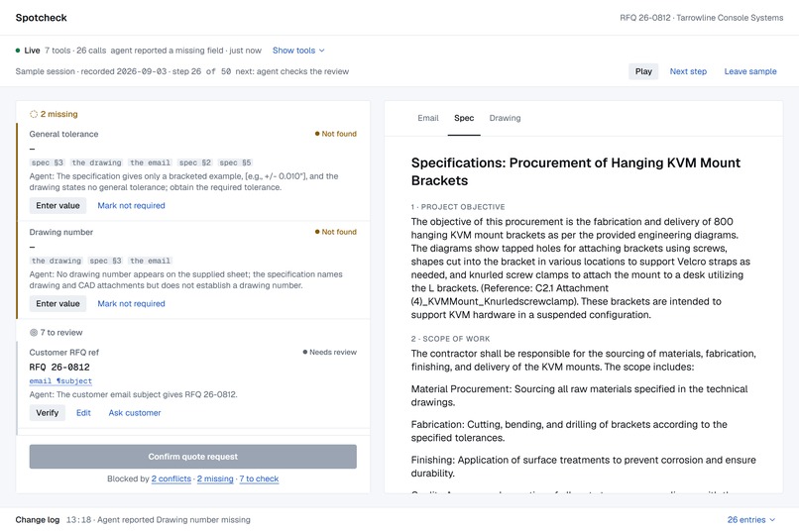
Task: Click the spec §5 source tag
Action: (235, 162)
